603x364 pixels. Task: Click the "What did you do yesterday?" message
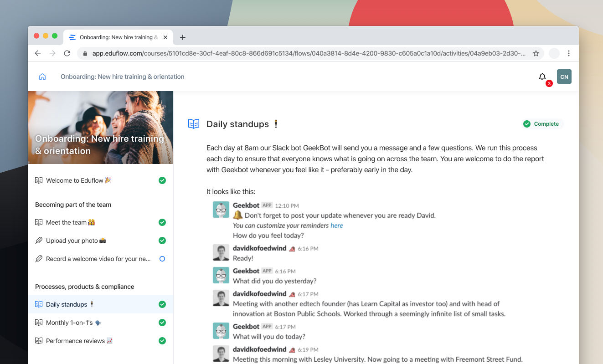click(x=274, y=281)
